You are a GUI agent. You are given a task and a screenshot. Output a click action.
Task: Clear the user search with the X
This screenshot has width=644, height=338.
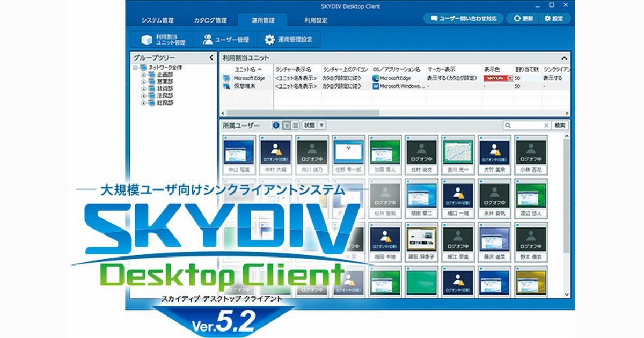pos(546,126)
